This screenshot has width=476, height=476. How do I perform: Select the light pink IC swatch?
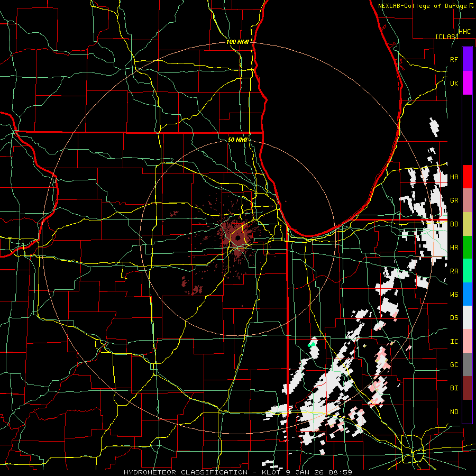[467, 341]
